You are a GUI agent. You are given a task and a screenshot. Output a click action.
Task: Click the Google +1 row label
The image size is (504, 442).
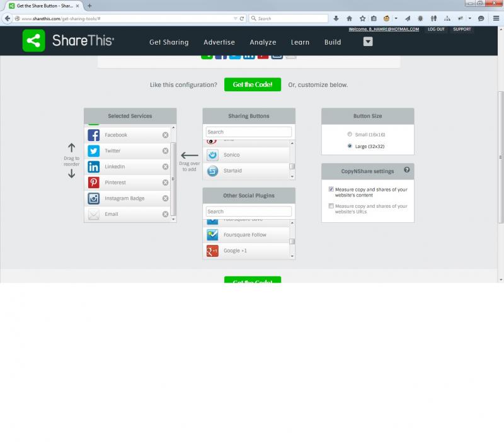pos(235,251)
